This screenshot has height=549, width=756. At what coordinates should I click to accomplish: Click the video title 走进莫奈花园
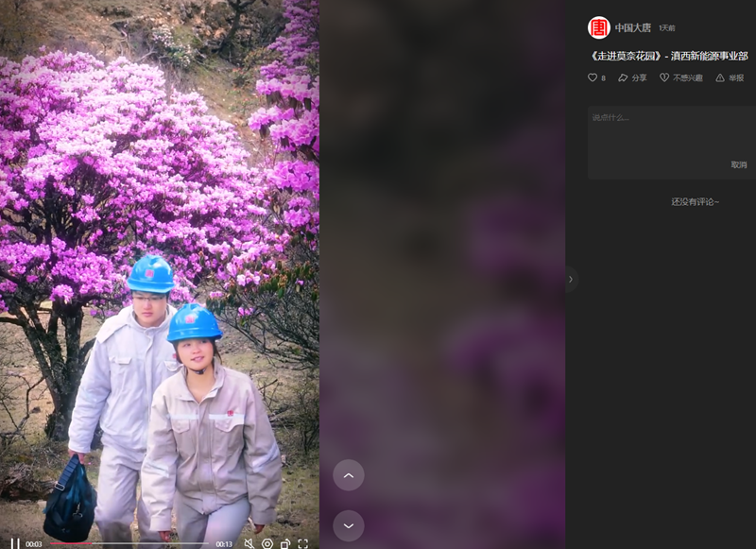pos(667,56)
